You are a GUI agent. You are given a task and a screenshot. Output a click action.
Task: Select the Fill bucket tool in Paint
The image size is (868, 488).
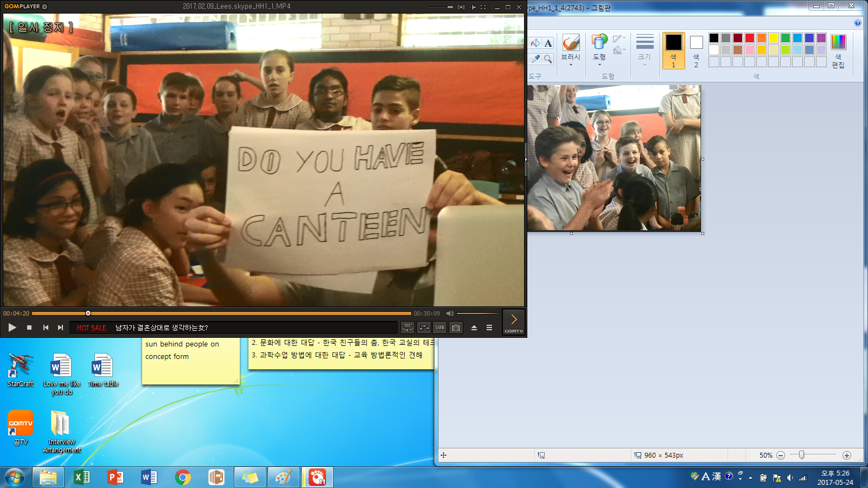point(535,43)
